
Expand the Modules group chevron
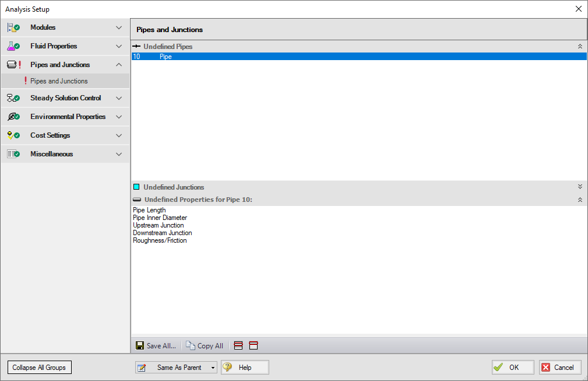[x=119, y=27]
